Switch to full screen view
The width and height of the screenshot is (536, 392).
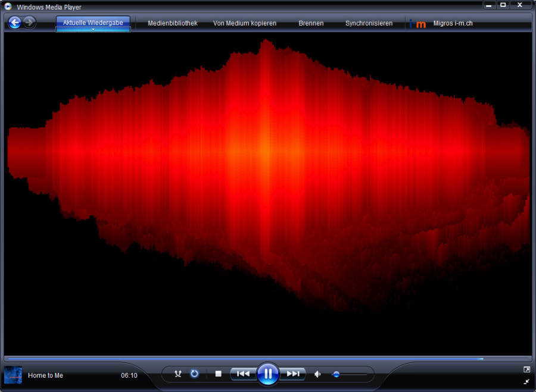(526, 369)
